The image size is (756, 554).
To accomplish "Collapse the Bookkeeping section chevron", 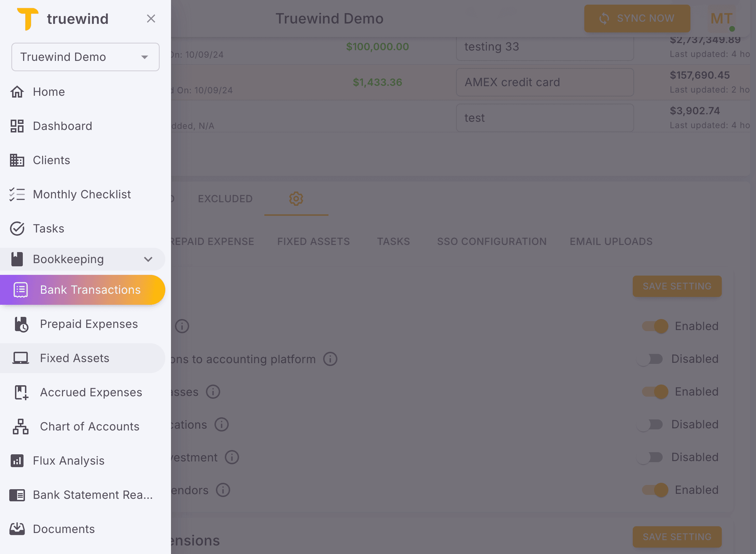I will [x=149, y=259].
